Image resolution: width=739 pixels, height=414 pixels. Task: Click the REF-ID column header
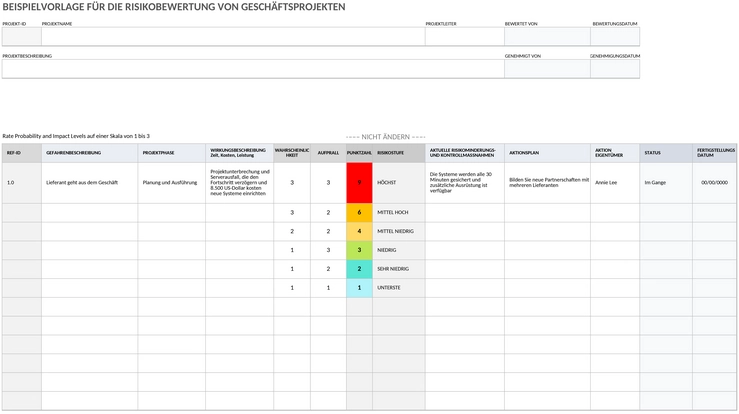[x=22, y=153]
